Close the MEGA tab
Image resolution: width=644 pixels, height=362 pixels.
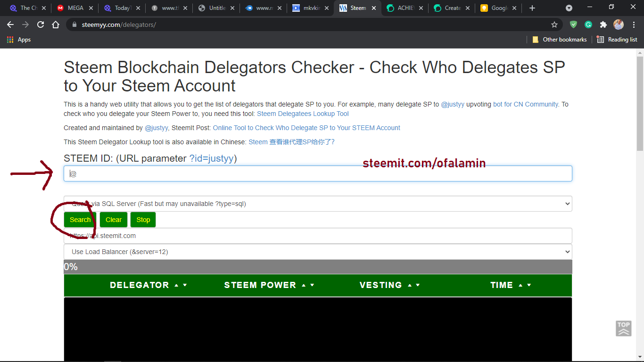click(91, 8)
